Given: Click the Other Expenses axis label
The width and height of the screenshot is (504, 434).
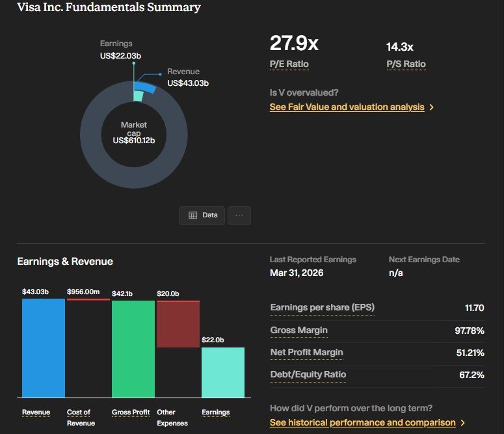Looking at the screenshot, I should 172,418.
